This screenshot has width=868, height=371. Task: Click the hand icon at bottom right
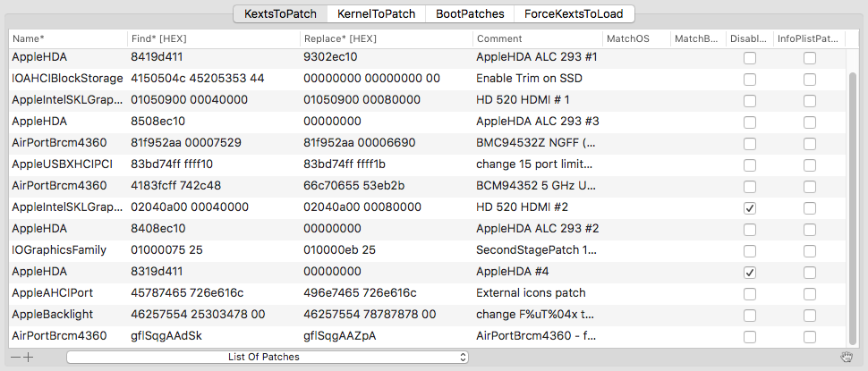[x=846, y=358]
